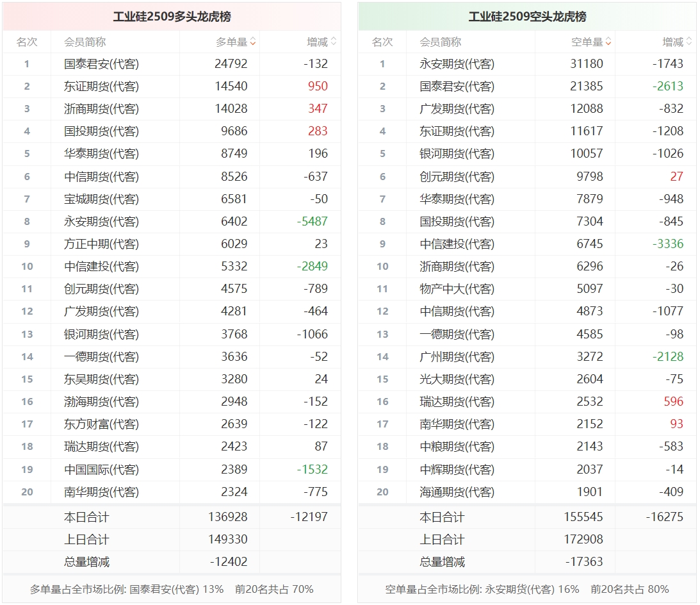Select 海通期货(代客) row
This screenshot has height=605, width=700.
pos(527,492)
